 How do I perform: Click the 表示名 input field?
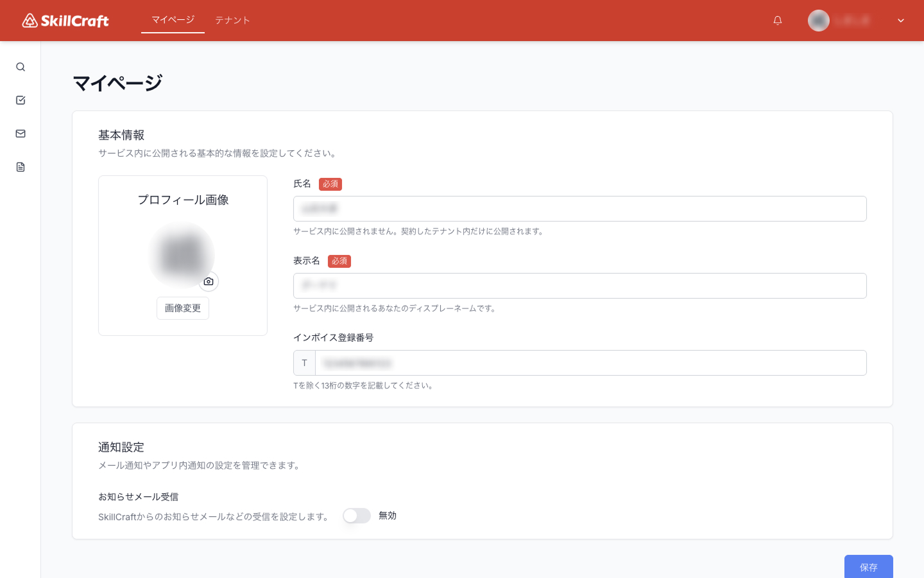(579, 285)
